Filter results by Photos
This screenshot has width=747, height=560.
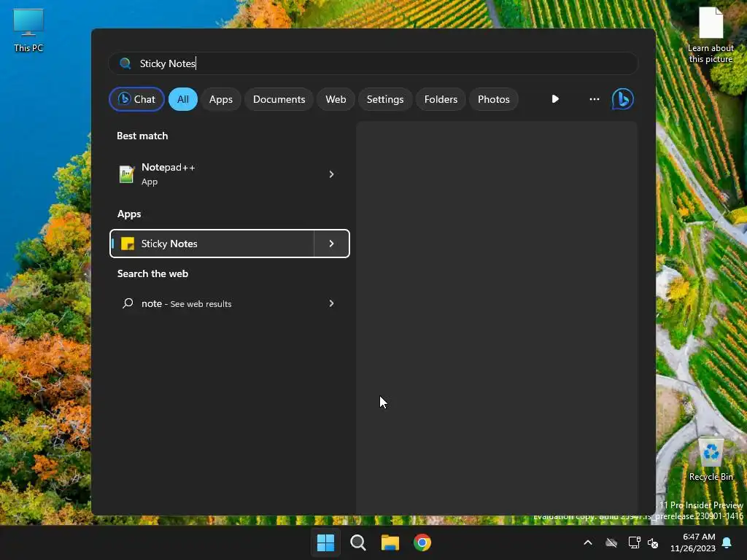point(494,99)
